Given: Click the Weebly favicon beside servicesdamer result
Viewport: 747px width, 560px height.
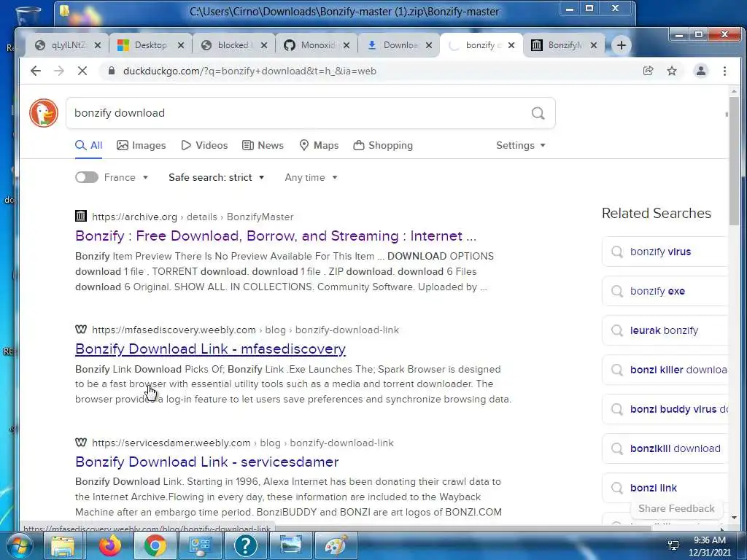Looking at the screenshot, I should (x=81, y=443).
